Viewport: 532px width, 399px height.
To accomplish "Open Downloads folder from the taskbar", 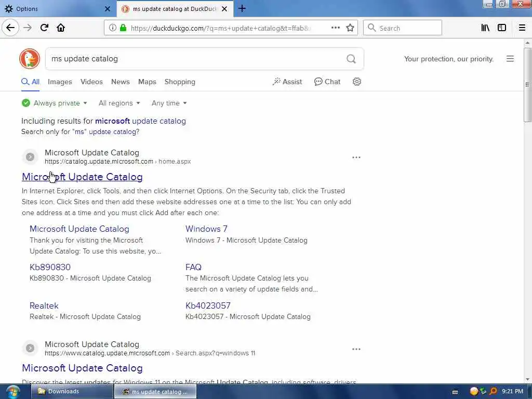I will click(x=72, y=391).
